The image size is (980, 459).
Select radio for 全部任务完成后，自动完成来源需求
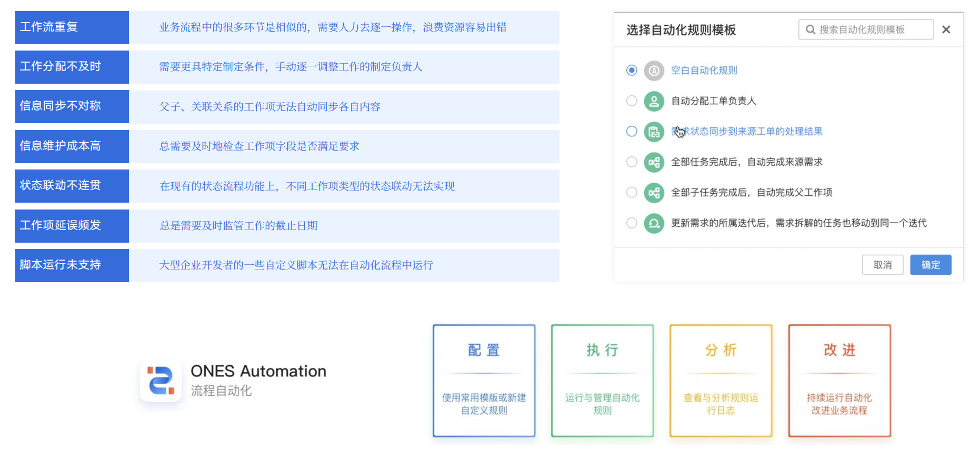(x=632, y=162)
